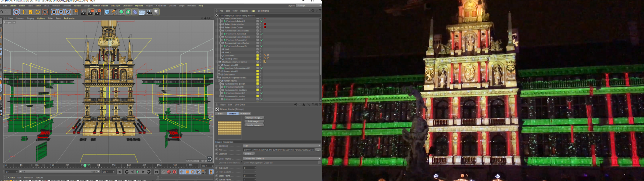
Task: Toggle the record active objects button
Action: point(163,172)
